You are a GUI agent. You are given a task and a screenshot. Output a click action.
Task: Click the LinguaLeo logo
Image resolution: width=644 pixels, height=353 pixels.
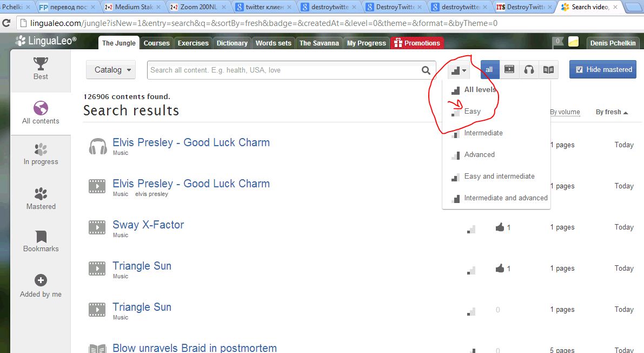pos(46,41)
